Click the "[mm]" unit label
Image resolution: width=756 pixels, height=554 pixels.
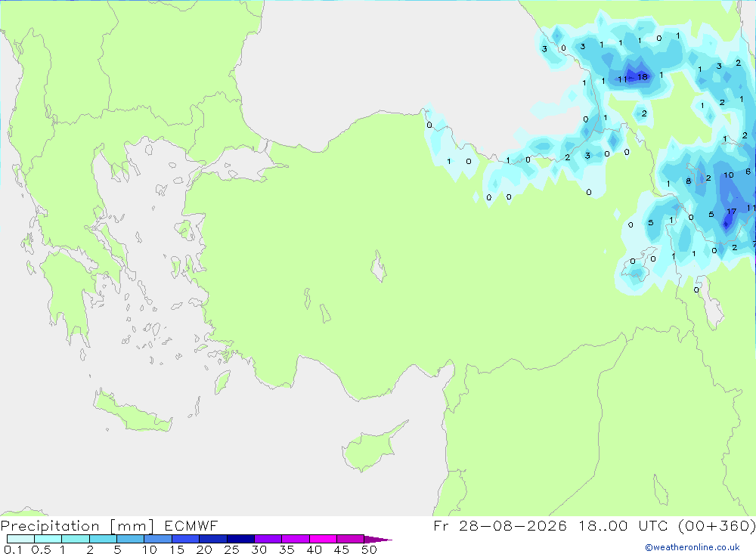(x=132, y=526)
